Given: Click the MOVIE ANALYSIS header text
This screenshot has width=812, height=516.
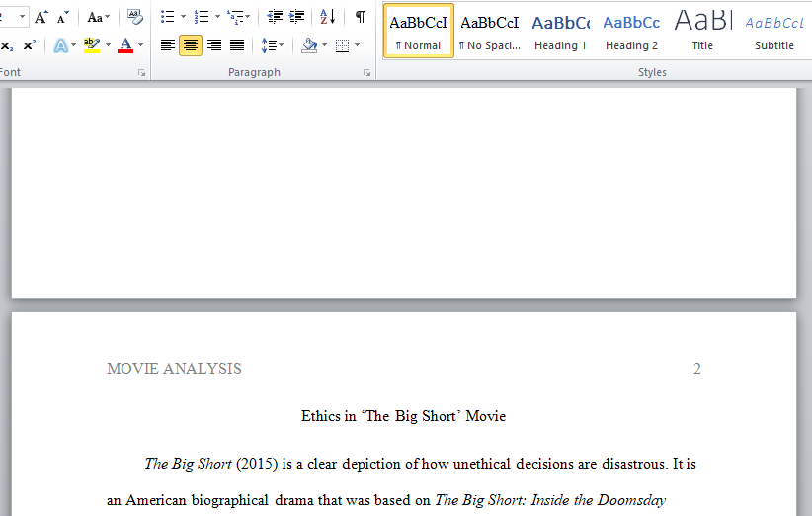Looking at the screenshot, I should 174,369.
